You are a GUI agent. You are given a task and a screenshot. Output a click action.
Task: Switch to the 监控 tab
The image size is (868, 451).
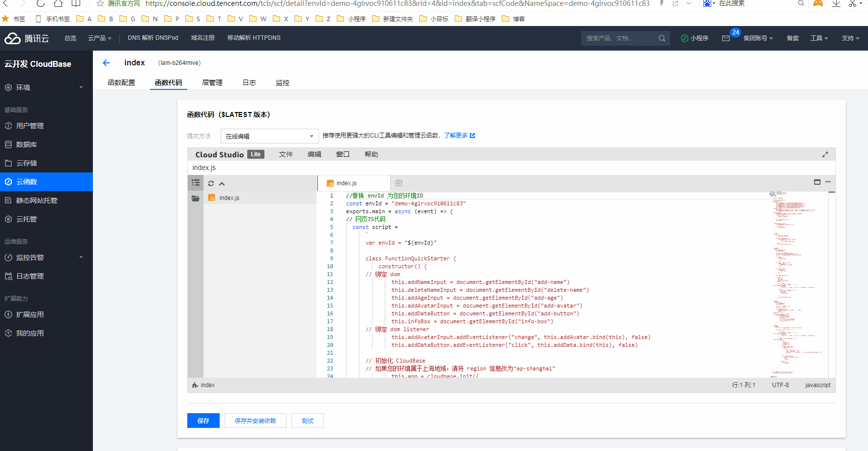tap(283, 83)
